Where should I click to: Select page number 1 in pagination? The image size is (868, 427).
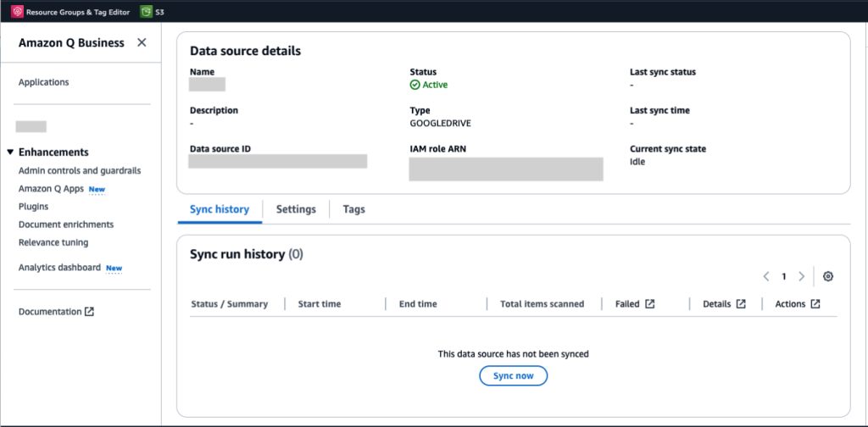[784, 276]
